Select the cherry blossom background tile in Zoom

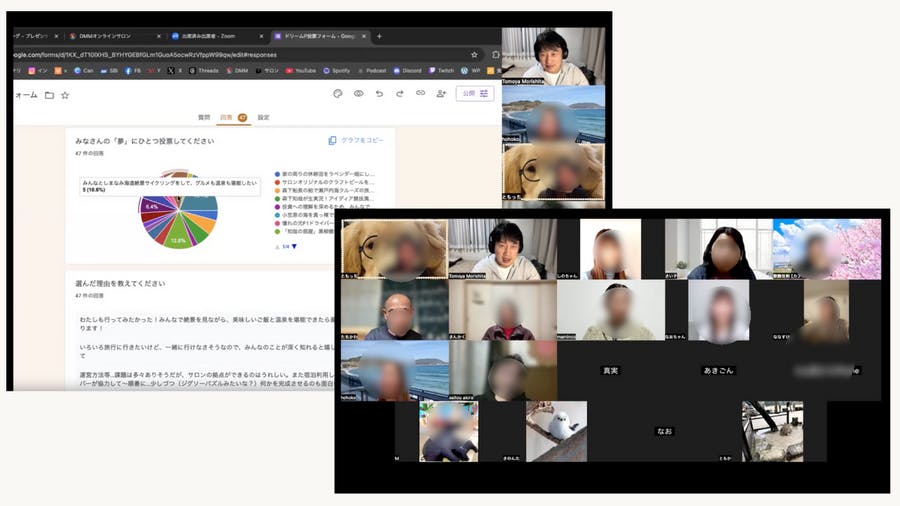(827, 249)
